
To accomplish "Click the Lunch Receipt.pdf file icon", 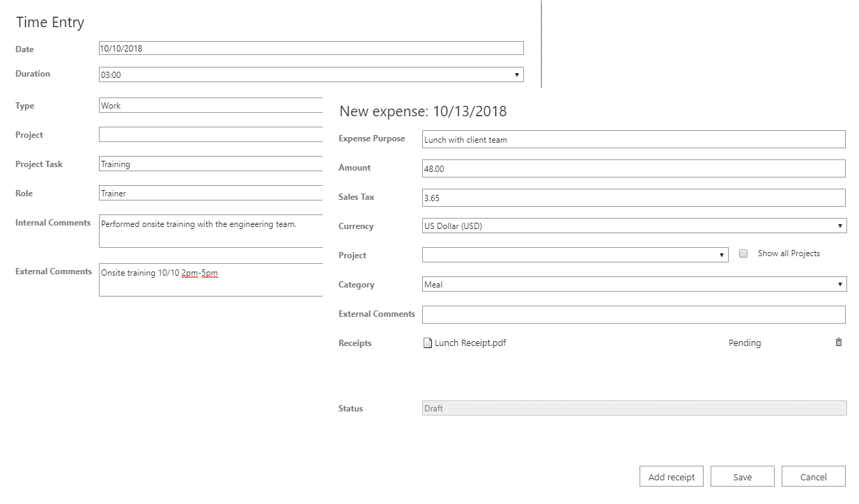I will pyautogui.click(x=428, y=342).
